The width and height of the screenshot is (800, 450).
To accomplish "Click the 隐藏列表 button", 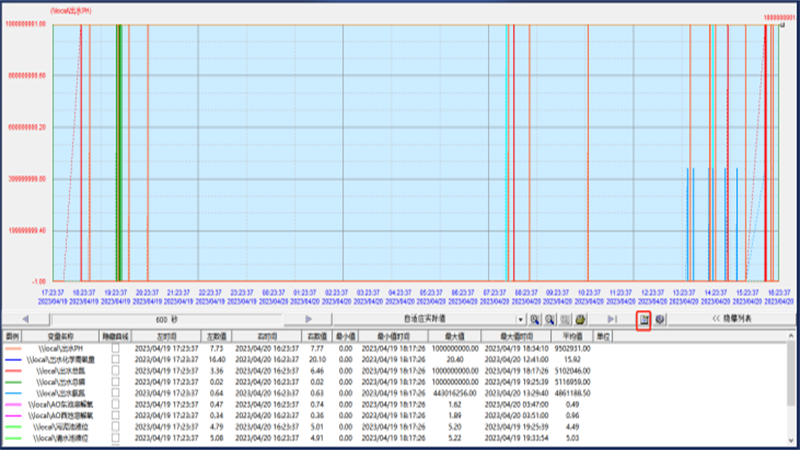I will (x=735, y=319).
